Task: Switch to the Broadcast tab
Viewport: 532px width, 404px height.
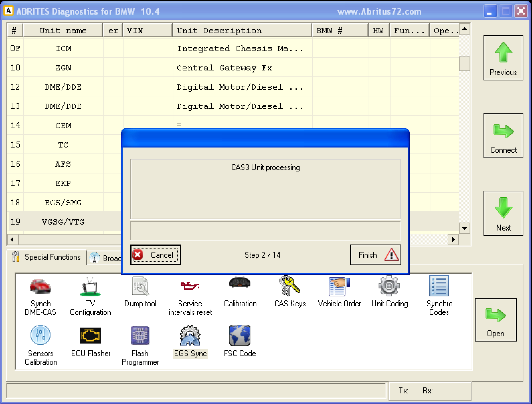Action: [105, 258]
